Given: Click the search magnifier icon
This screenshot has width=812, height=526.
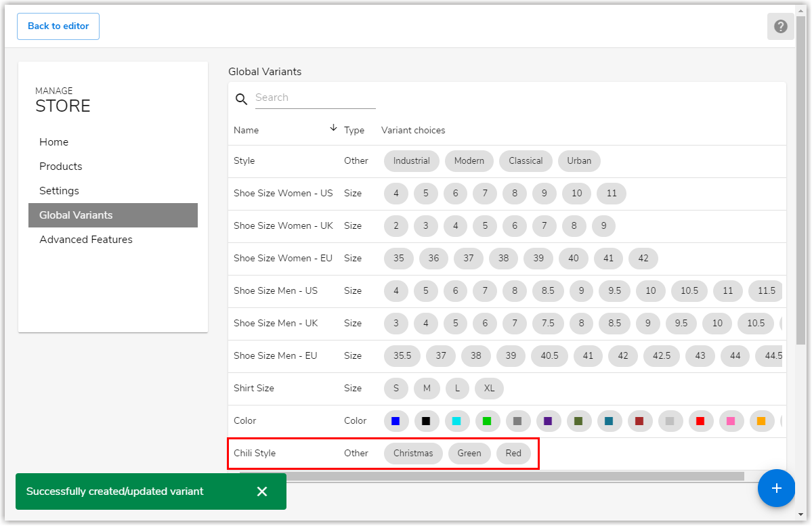Looking at the screenshot, I should 241,99.
